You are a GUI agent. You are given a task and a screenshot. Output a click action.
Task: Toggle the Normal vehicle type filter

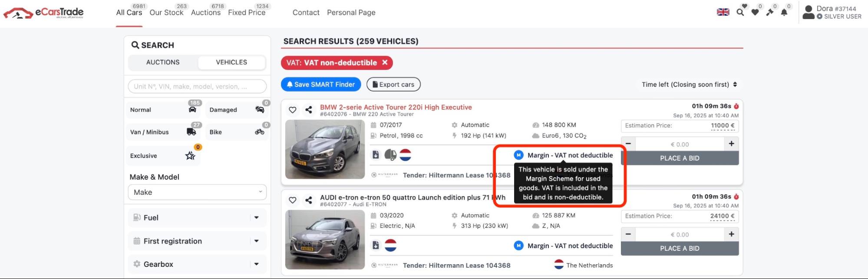tap(163, 110)
